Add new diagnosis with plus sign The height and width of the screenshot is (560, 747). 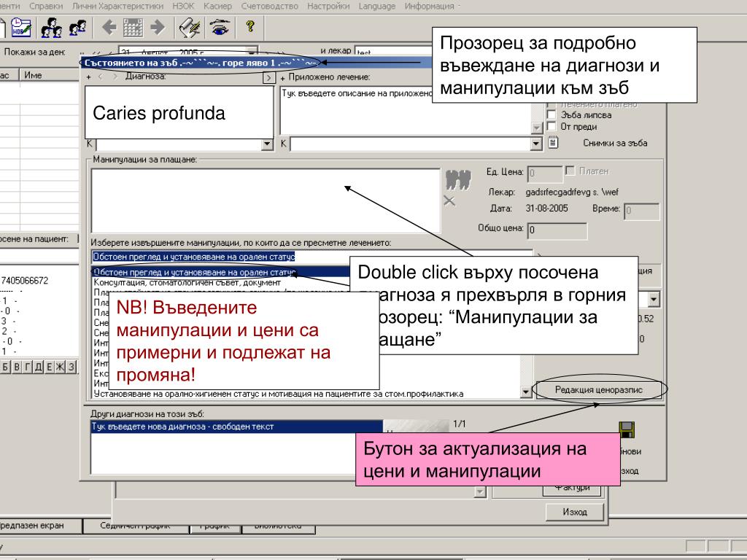click(88, 77)
